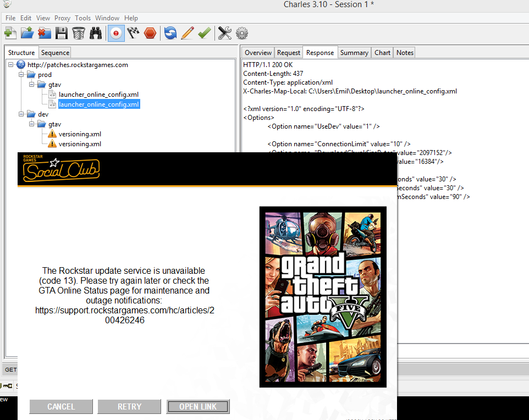
Task: Click the Close Session icon with red X
Action: pos(44,33)
